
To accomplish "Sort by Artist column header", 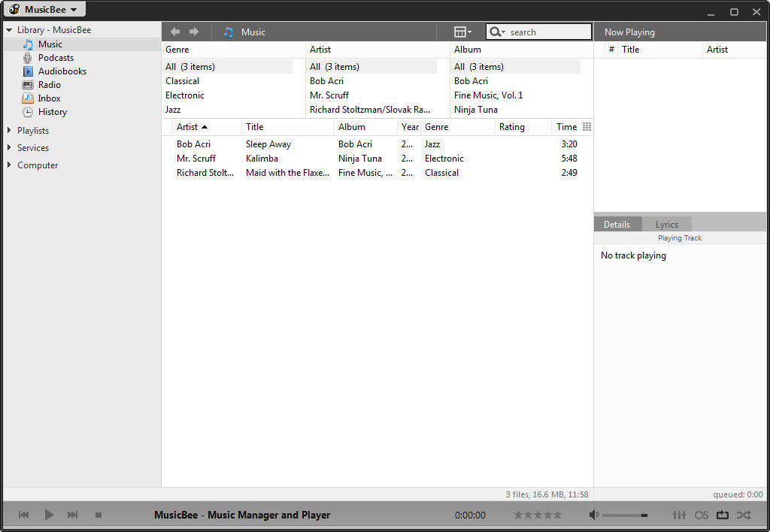I will click(207, 127).
